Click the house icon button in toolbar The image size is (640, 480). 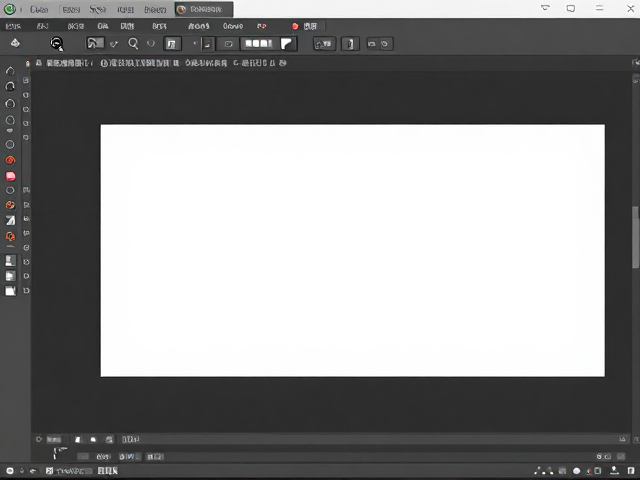[324, 44]
